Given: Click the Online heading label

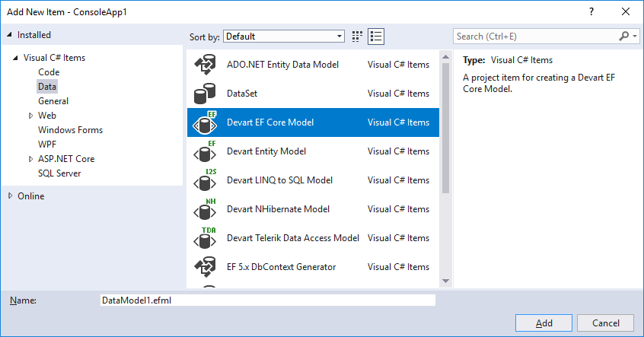Looking at the screenshot, I should (30, 196).
